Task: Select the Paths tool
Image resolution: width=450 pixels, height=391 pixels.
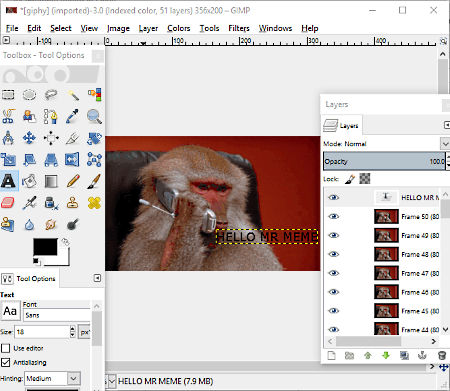Action: pos(51,116)
